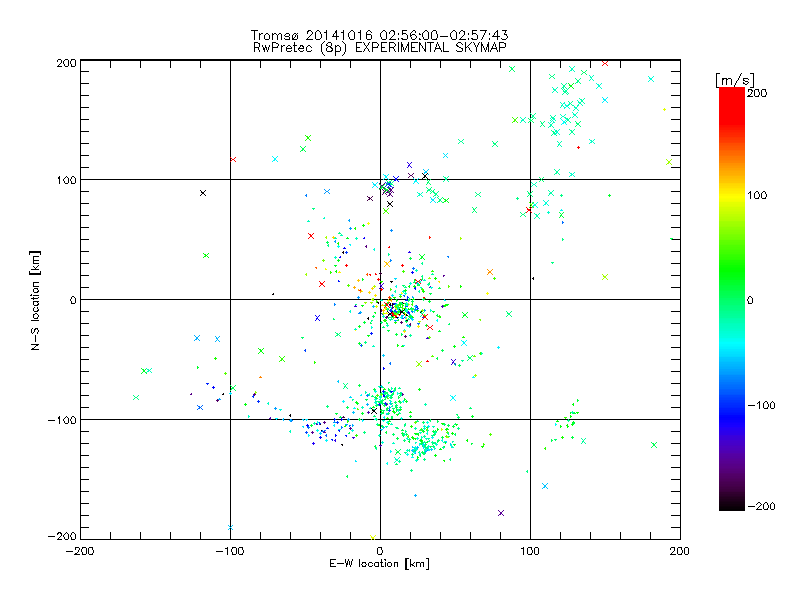This screenshot has width=800, height=600.
Task: Click the orange cross marker near E-W 75, N-S 25
Action: point(490,272)
